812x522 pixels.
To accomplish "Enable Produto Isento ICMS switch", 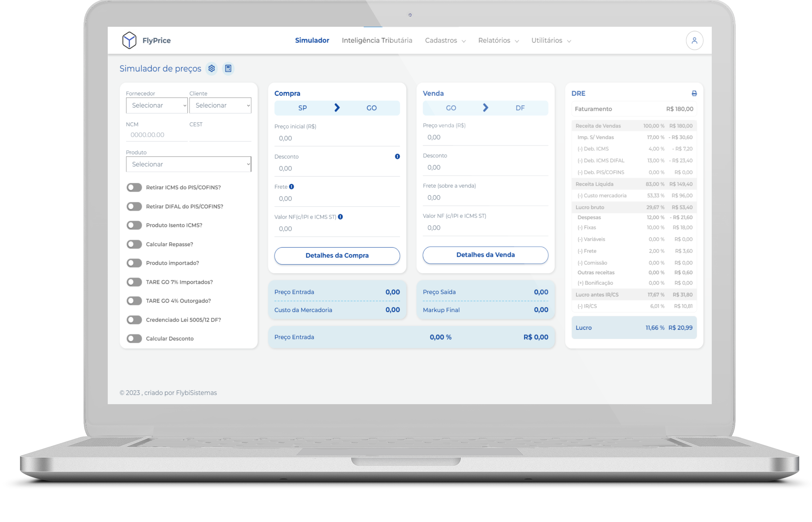I will 134,225.
